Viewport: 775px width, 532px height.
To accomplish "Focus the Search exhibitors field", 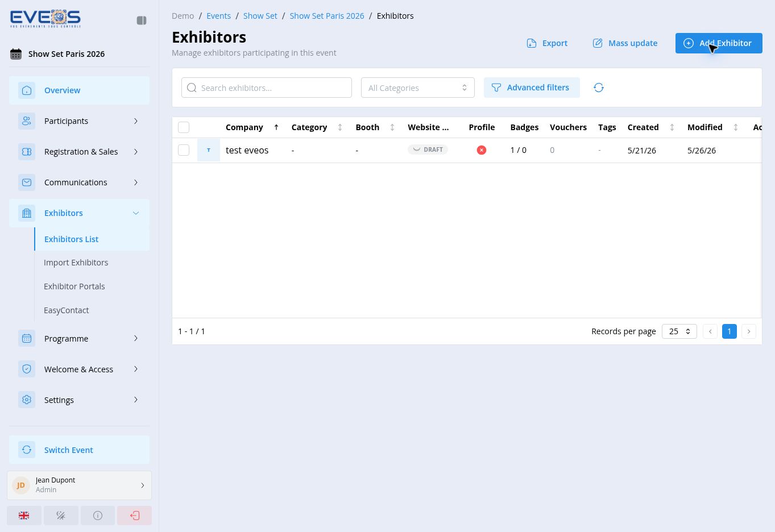I will [267, 88].
